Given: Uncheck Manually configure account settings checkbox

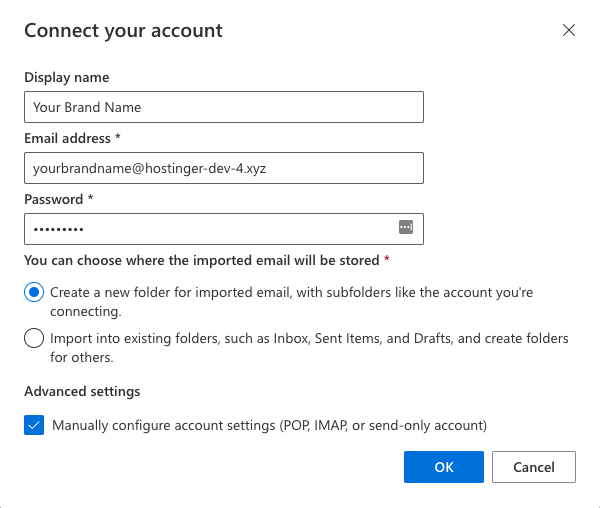Looking at the screenshot, I should (34, 425).
